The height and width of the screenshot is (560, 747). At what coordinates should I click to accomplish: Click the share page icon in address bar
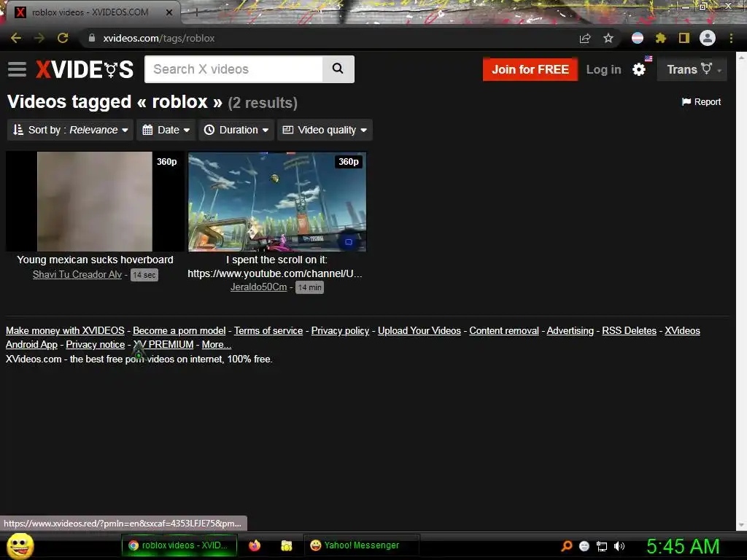[585, 39]
